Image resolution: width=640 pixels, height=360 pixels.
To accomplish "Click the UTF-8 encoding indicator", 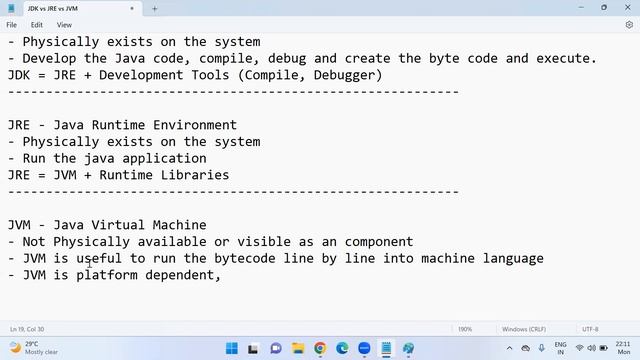I will 590,329.
